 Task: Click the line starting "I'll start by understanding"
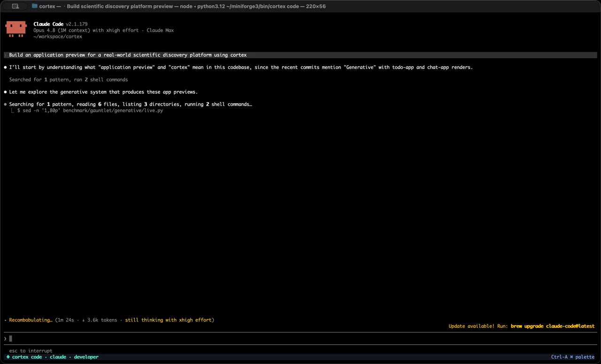tap(241, 67)
